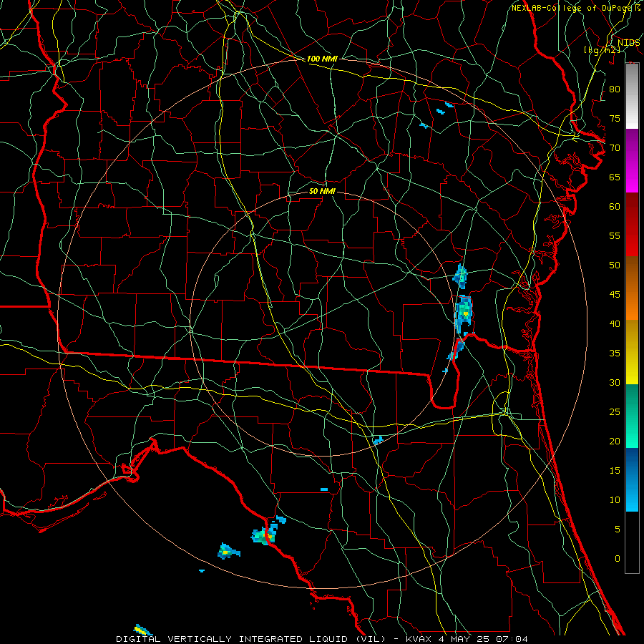Screen dimensions: 644x644
Task: Click the legend value 30
Action: coord(615,383)
